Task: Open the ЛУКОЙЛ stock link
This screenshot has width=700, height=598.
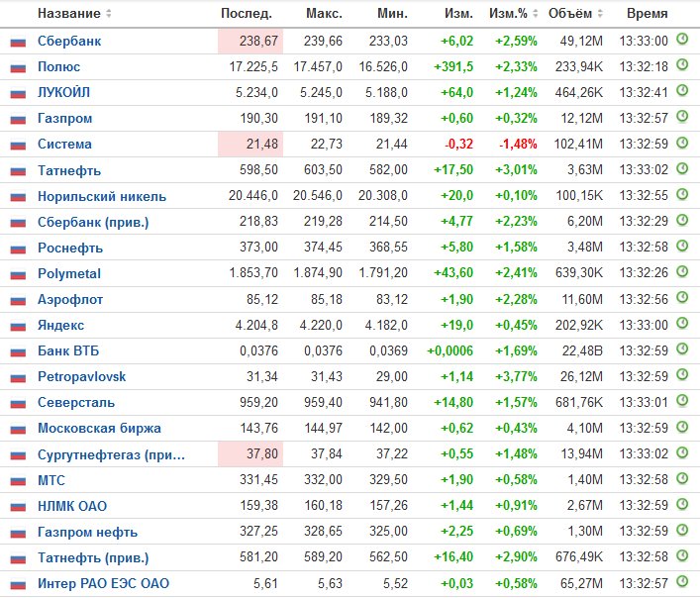Action: coord(63,92)
